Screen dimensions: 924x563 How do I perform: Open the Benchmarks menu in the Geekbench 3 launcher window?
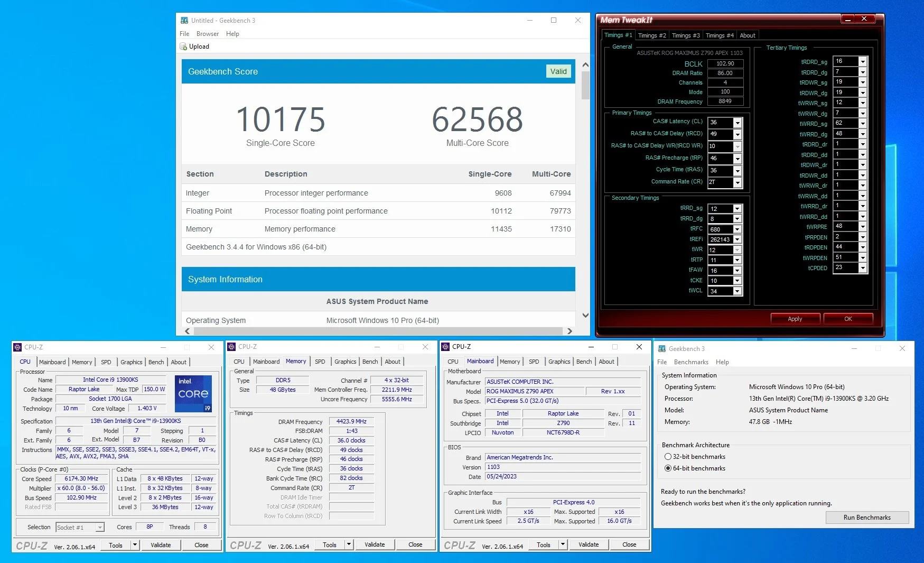(691, 362)
